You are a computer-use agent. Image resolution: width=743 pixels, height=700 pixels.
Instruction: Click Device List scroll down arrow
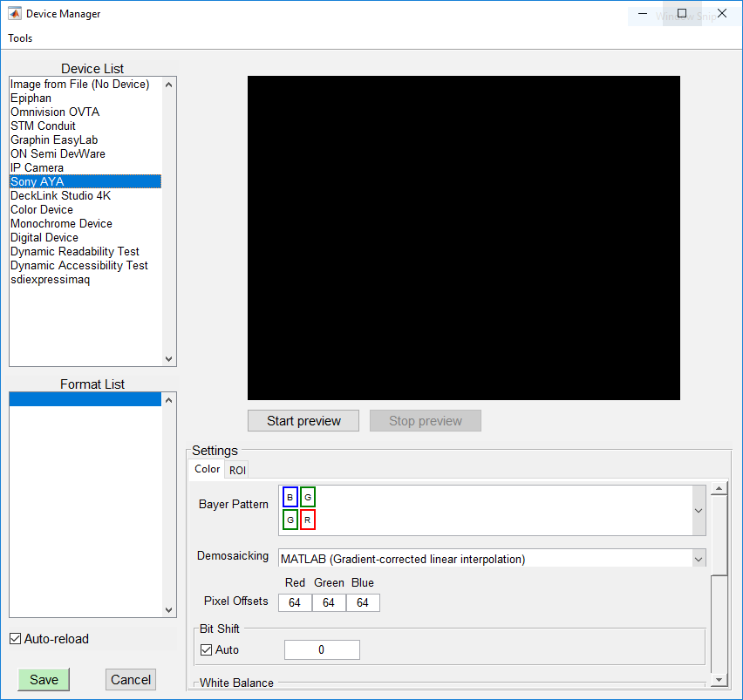168,359
